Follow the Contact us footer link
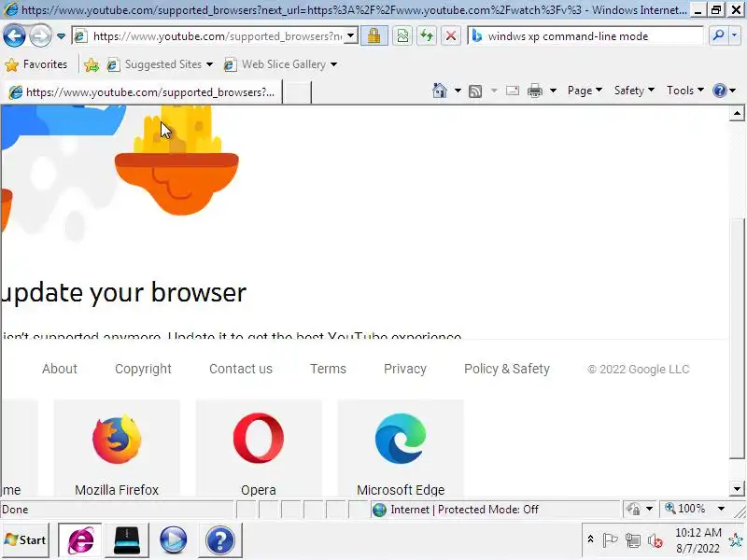 coord(241,369)
